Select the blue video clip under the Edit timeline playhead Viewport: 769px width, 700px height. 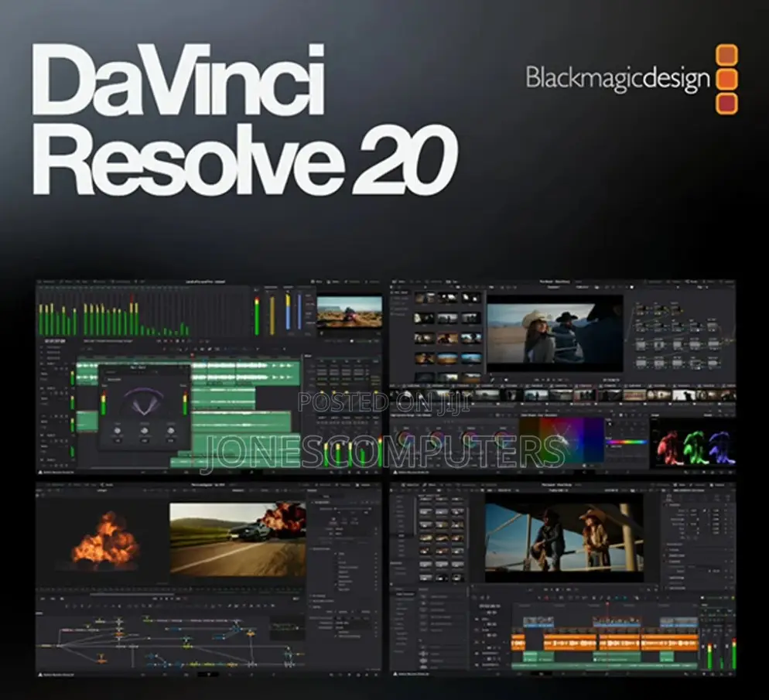(x=617, y=622)
